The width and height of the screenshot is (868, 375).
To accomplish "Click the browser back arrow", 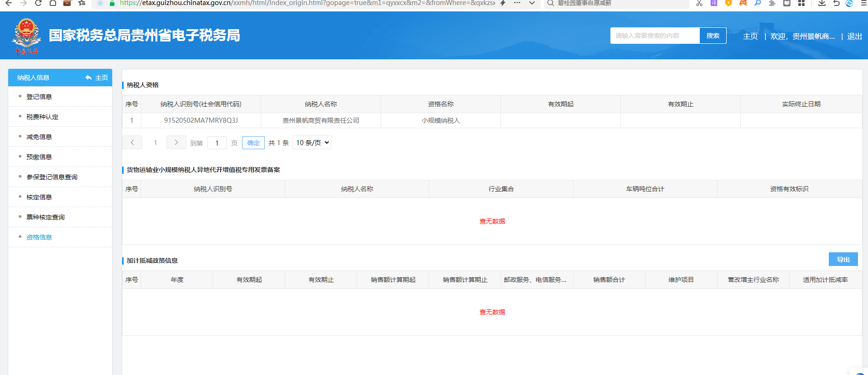I will 8,3.
